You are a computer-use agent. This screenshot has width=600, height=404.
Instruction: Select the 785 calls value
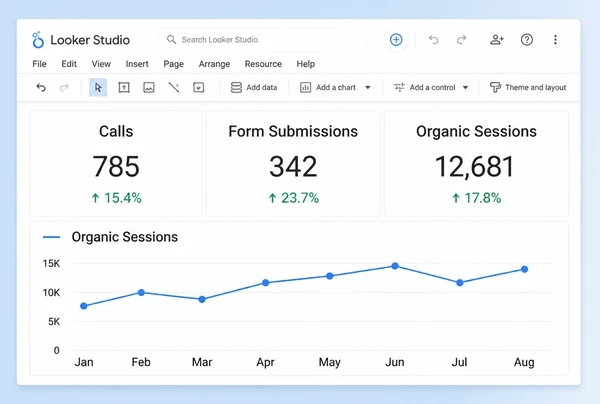116,166
